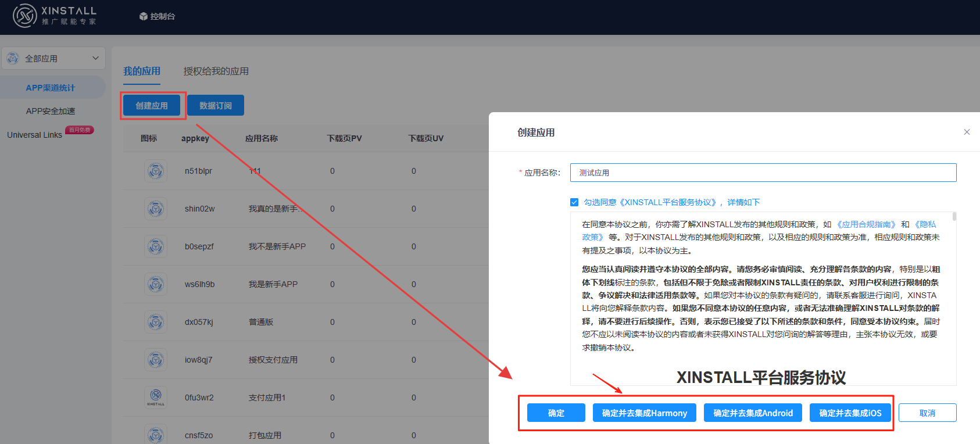Click the 图标 column header

pyautogui.click(x=149, y=138)
